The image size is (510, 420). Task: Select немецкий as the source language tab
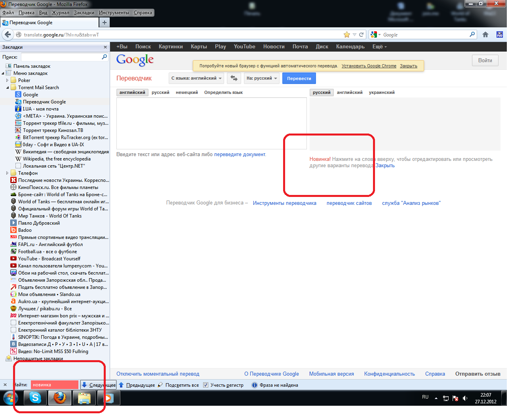[187, 92]
